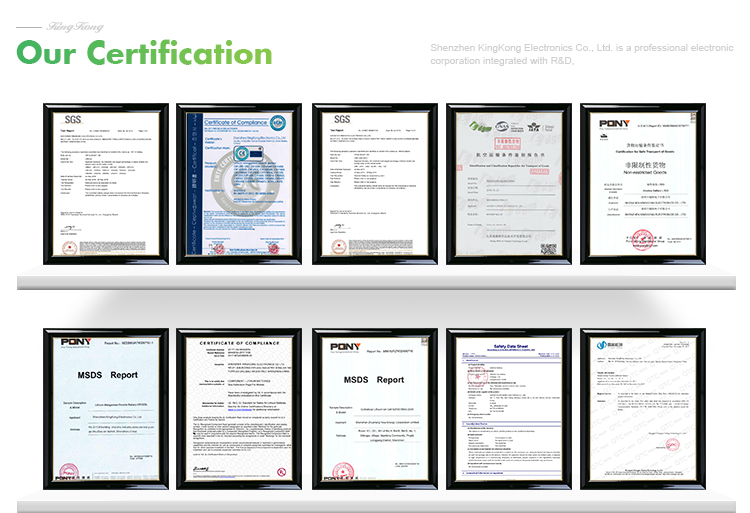
Task: Open the OTC watermarked certificate thumbnail
Action: (643, 409)
